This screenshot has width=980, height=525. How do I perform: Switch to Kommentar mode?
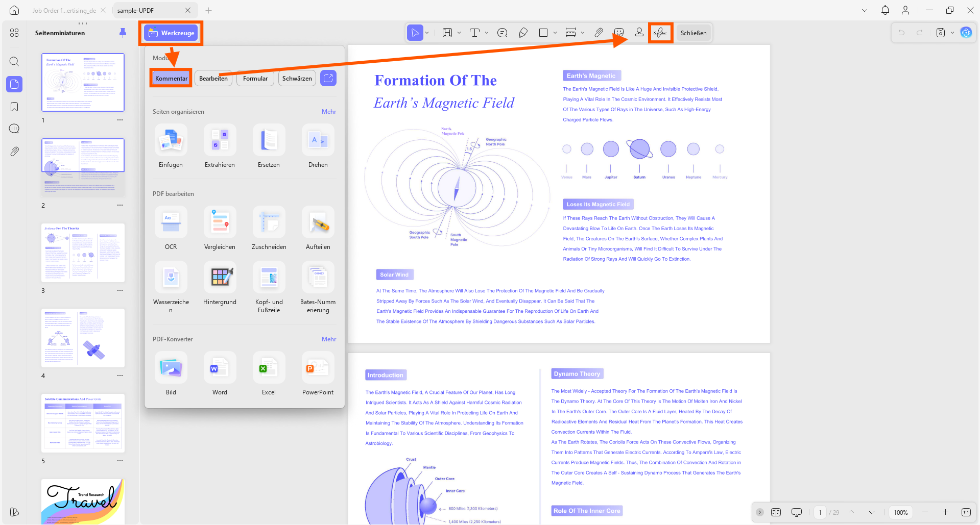[x=171, y=78]
